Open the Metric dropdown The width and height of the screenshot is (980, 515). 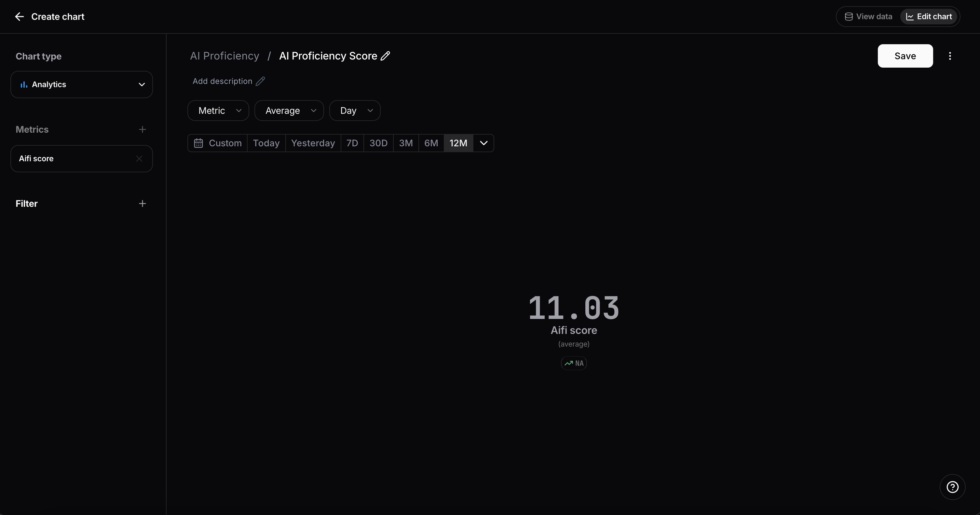pyautogui.click(x=218, y=111)
